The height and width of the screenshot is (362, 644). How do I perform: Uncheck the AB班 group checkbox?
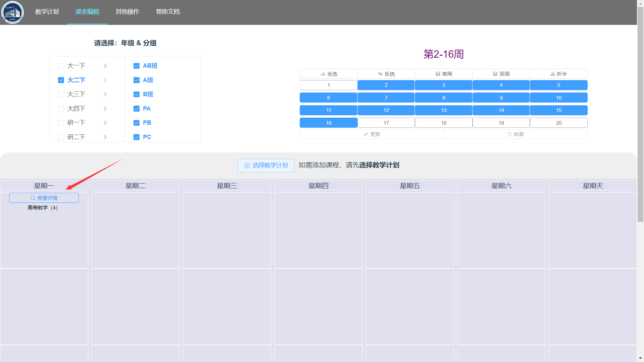pos(137,66)
